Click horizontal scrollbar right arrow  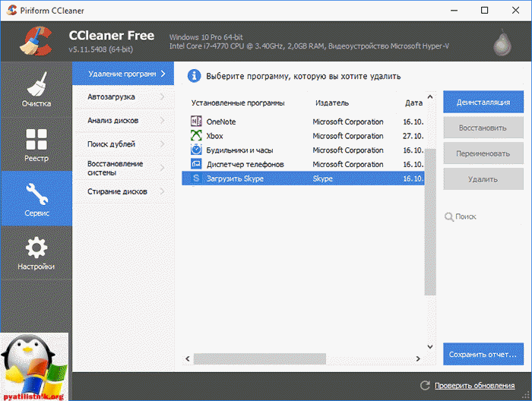coord(418,358)
